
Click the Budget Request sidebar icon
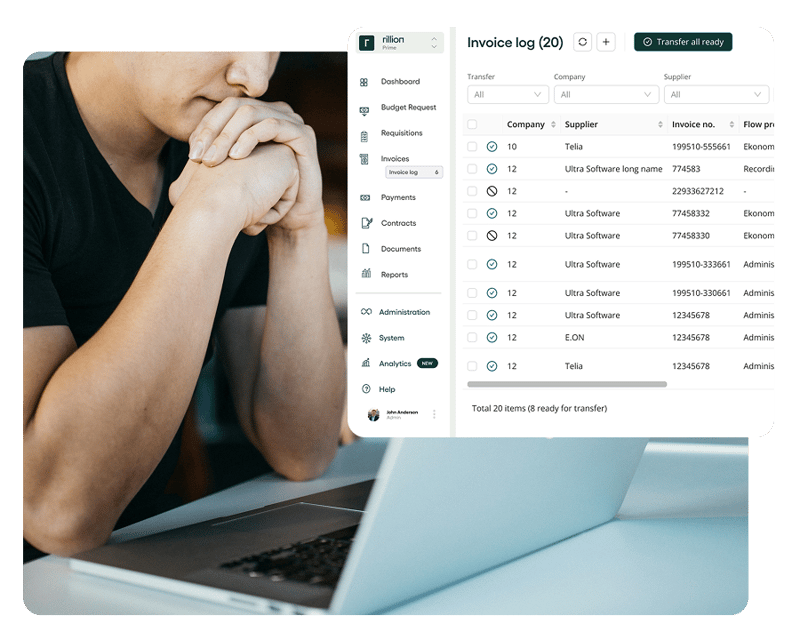(x=365, y=108)
